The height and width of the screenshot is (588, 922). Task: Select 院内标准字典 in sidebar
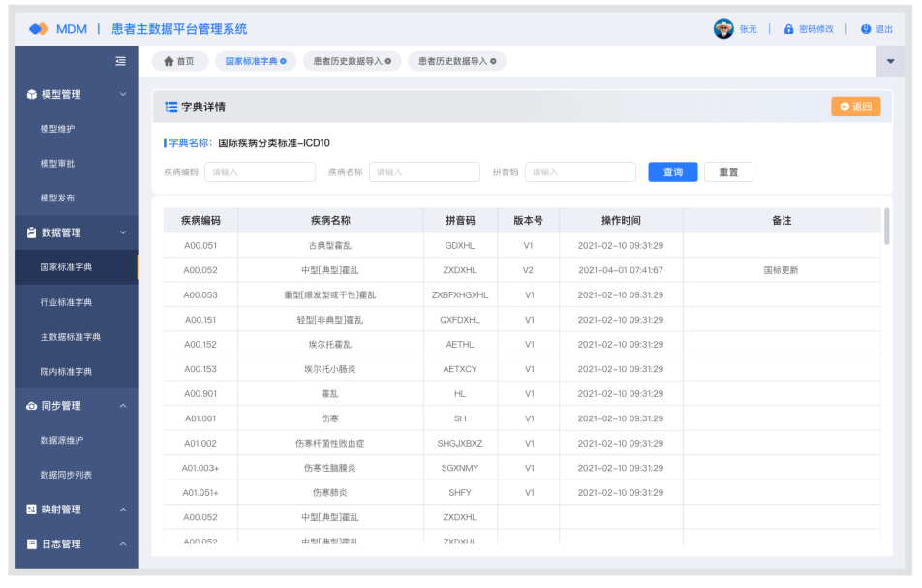click(x=66, y=372)
